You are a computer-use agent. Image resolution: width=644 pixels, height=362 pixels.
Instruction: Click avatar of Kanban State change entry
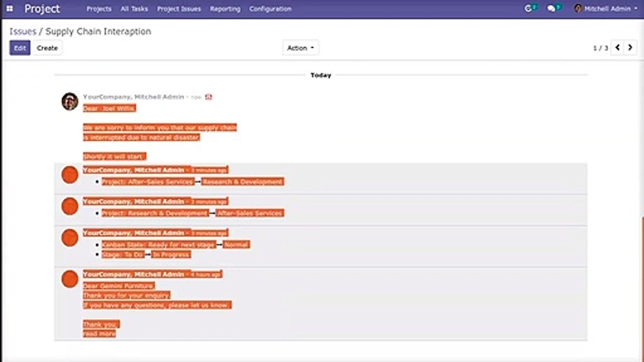(x=70, y=238)
